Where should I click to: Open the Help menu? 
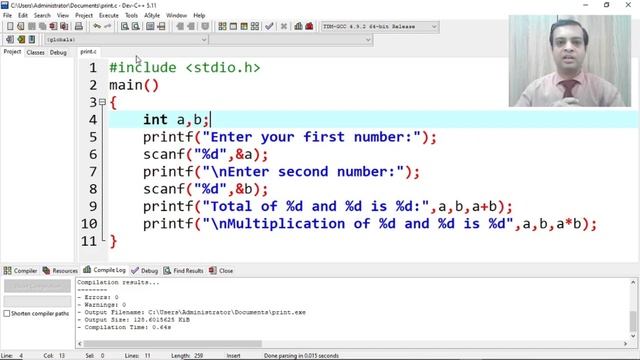[199, 16]
